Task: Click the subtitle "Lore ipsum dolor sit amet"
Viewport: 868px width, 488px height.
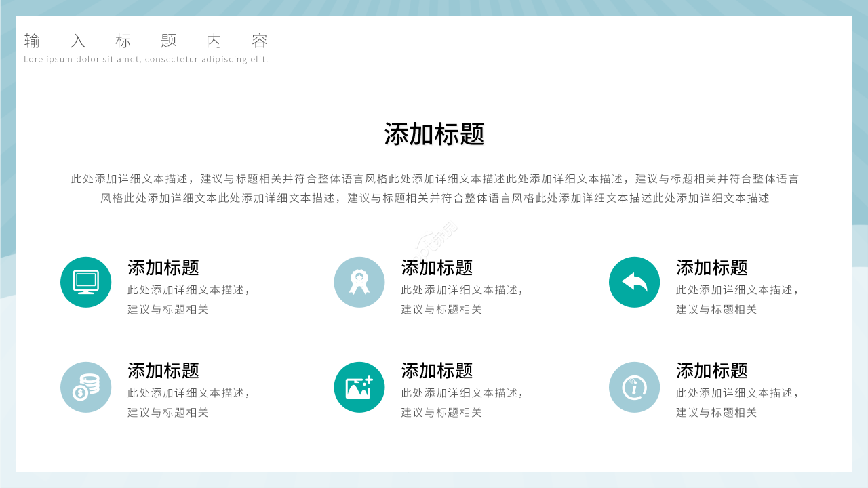Action: tap(146, 59)
